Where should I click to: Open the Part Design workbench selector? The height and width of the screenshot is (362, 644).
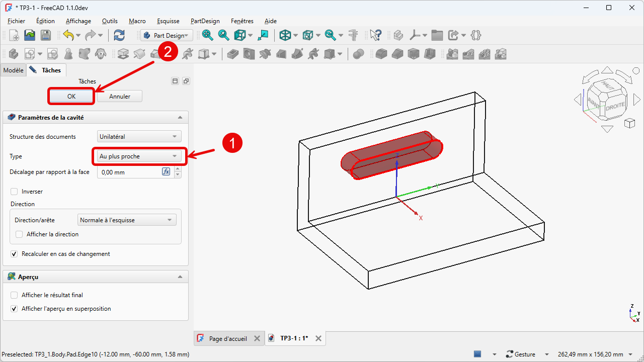[167, 35]
